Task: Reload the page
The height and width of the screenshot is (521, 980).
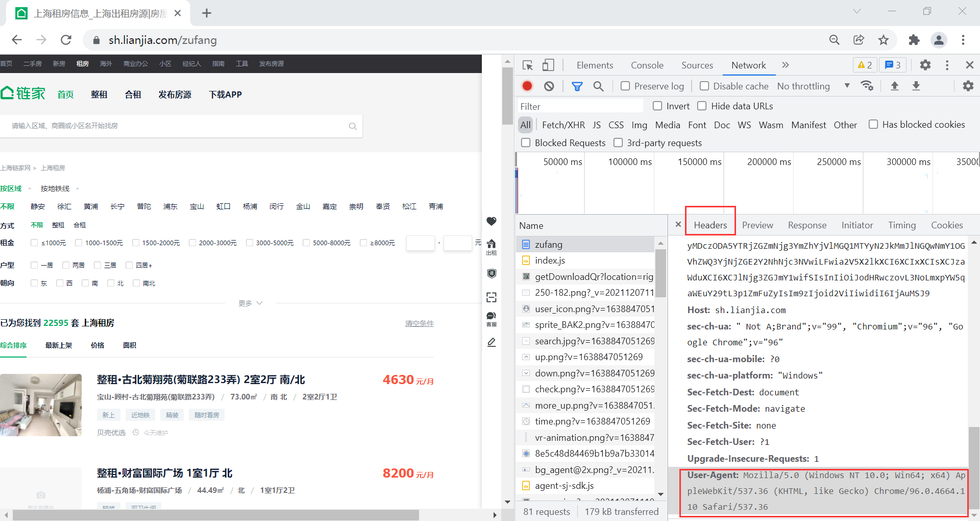Action: (x=66, y=40)
